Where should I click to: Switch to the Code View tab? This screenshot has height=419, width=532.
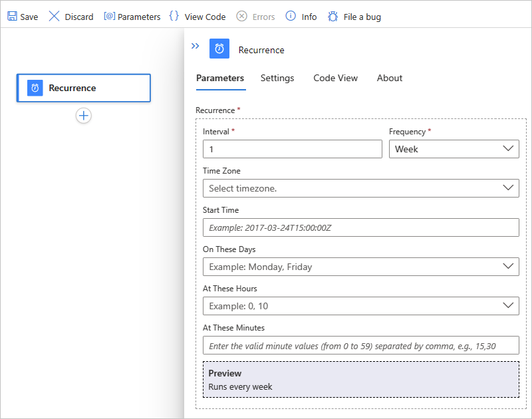coord(336,78)
